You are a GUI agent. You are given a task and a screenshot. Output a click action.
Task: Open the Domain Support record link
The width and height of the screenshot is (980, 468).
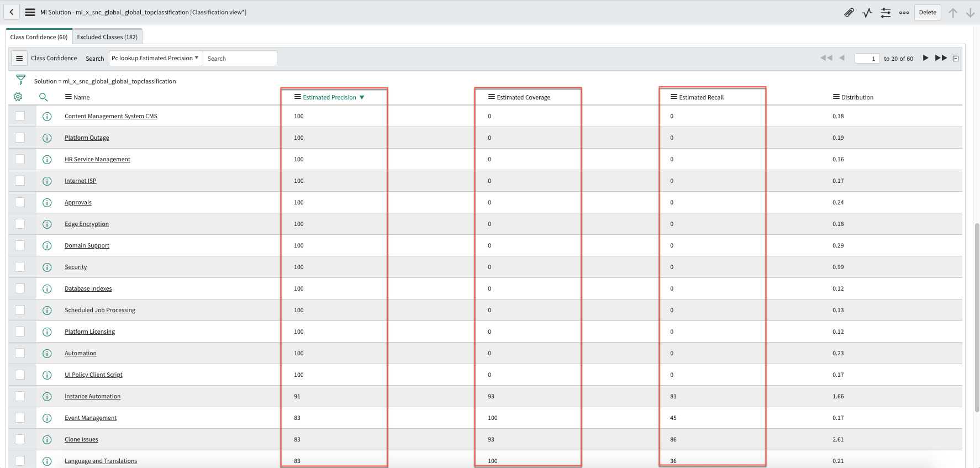point(87,245)
